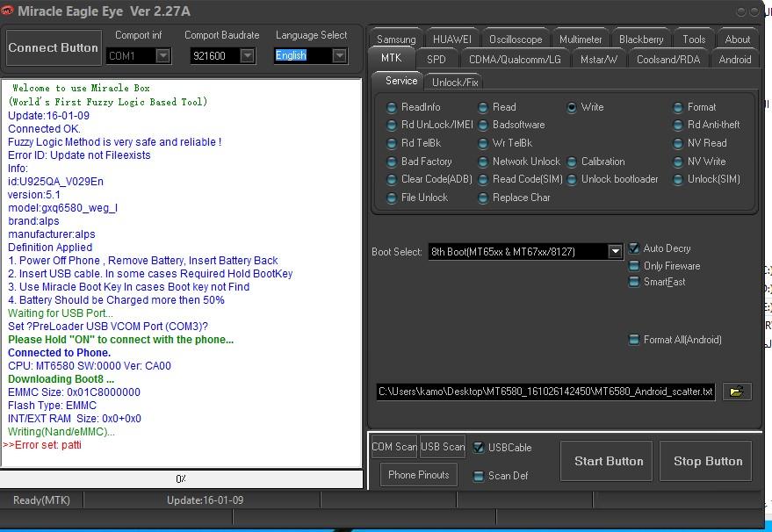
Task: Open the Mstar/W tab
Action: (599, 60)
